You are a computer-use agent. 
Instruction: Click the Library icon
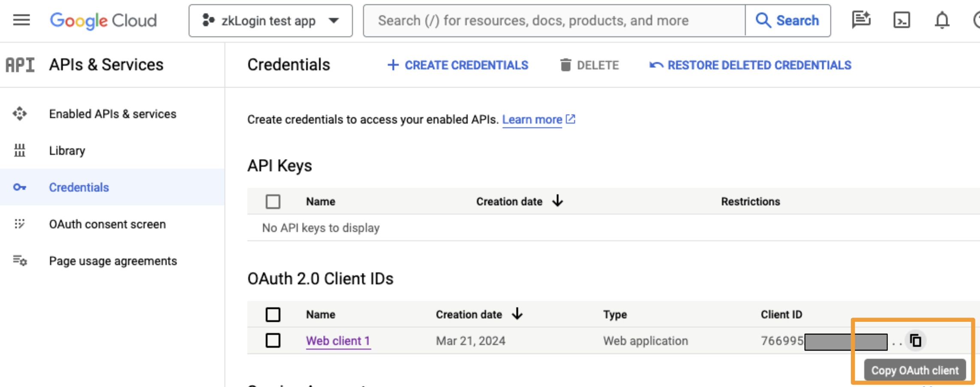20,151
